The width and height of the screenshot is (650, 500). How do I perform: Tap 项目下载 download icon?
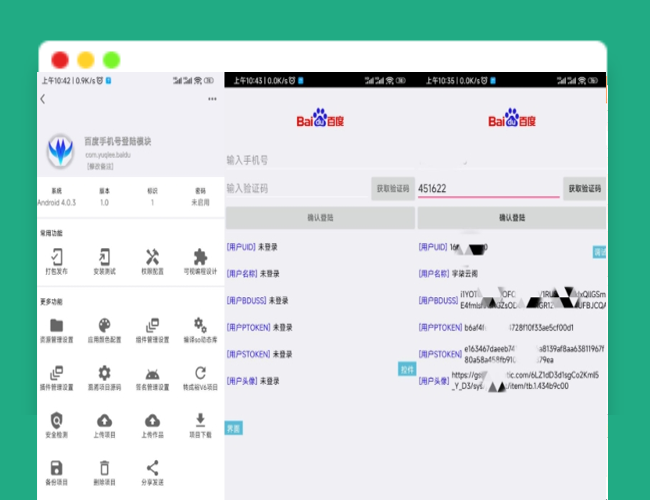[200, 420]
